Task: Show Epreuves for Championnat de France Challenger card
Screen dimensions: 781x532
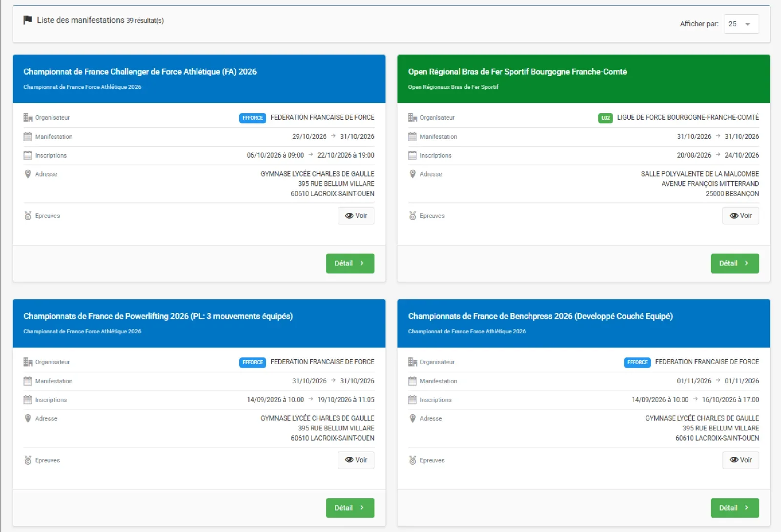Action: tap(356, 216)
